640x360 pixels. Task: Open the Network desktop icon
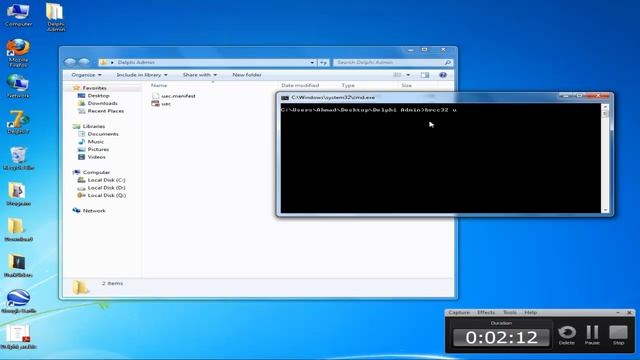click(x=18, y=86)
